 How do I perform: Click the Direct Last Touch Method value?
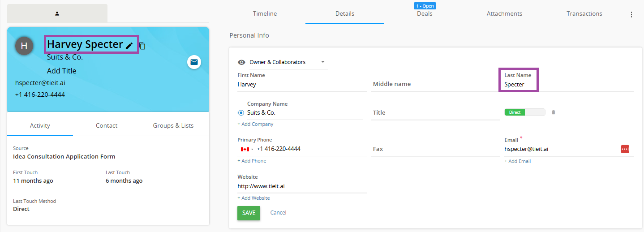(21, 209)
